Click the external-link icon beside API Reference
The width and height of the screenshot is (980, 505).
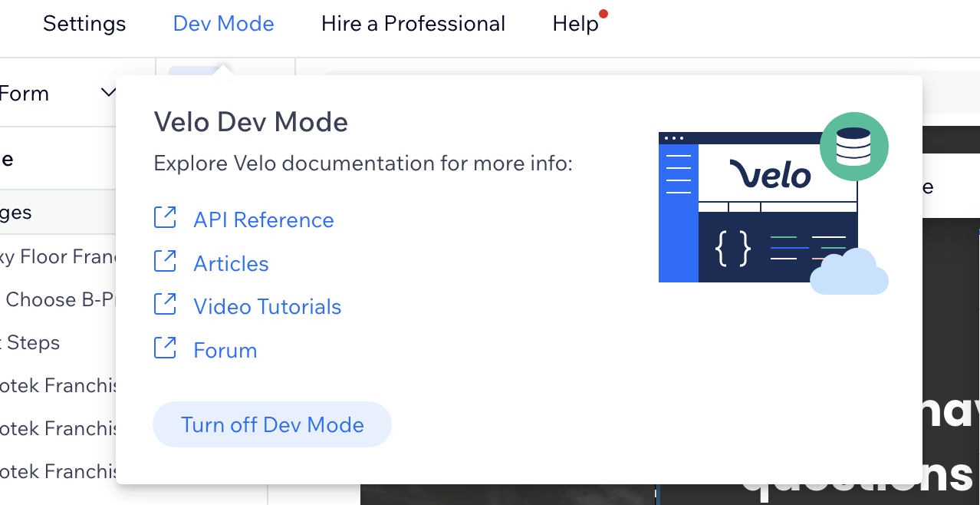(x=165, y=218)
